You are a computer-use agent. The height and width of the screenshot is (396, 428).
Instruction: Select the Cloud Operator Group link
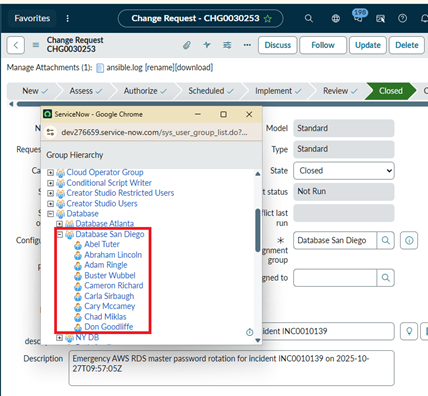click(x=105, y=172)
